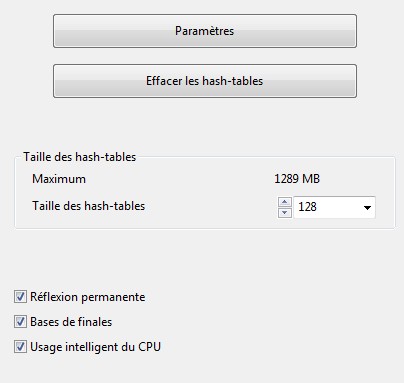Select the Maximum label
This screenshot has height=383, width=404.
[x=59, y=179]
